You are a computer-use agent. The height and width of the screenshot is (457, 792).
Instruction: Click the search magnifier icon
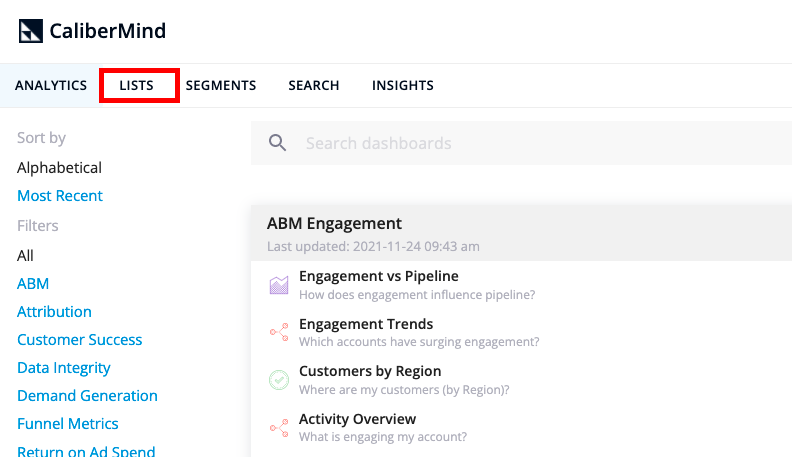[277, 143]
